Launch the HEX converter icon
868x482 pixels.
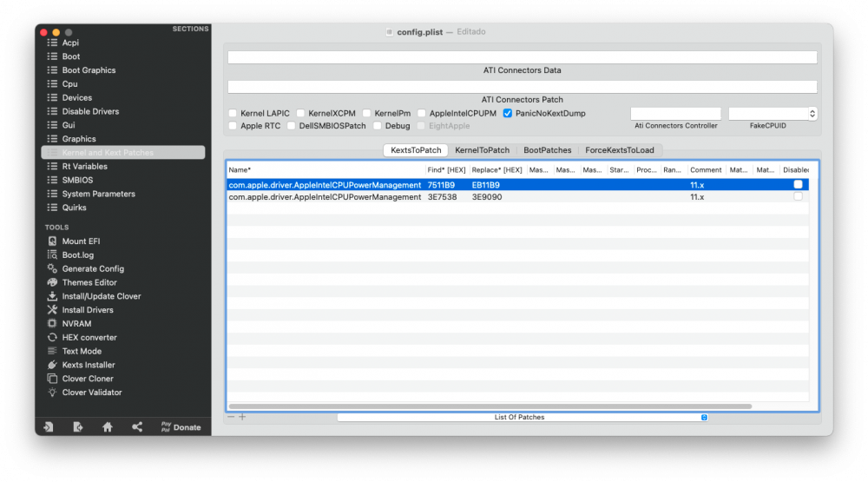(52, 337)
